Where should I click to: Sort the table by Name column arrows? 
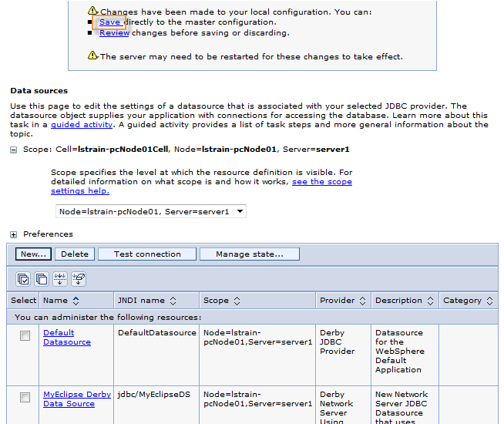[76, 301]
